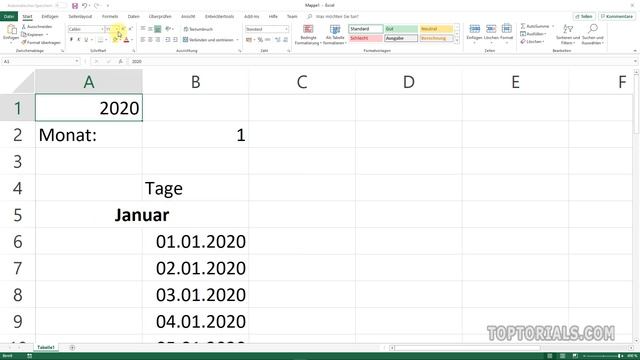Apply the Schlecht cell style
The width and height of the screenshot is (640, 360).
366,38
